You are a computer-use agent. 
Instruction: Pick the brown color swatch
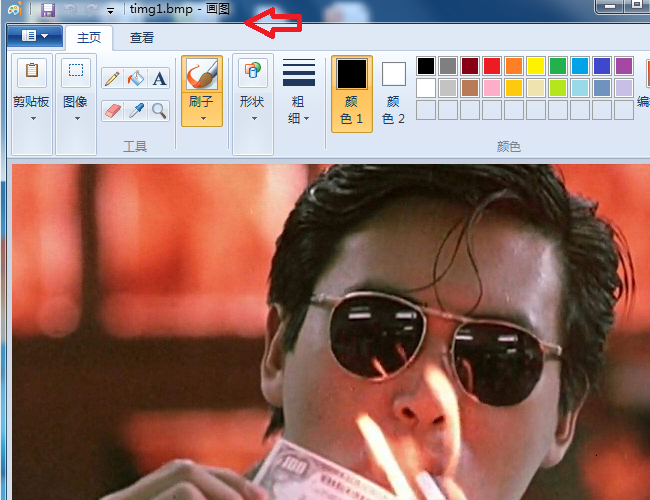pyautogui.click(x=470, y=88)
